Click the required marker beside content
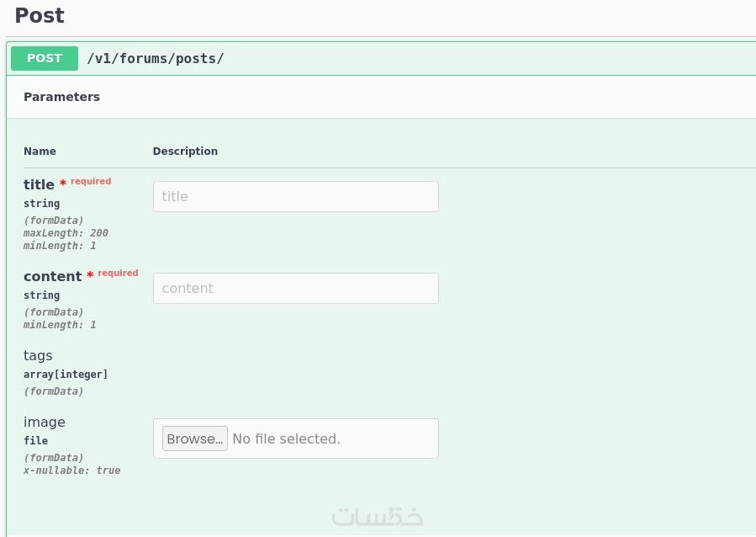The image size is (756, 537). [117, 273]
